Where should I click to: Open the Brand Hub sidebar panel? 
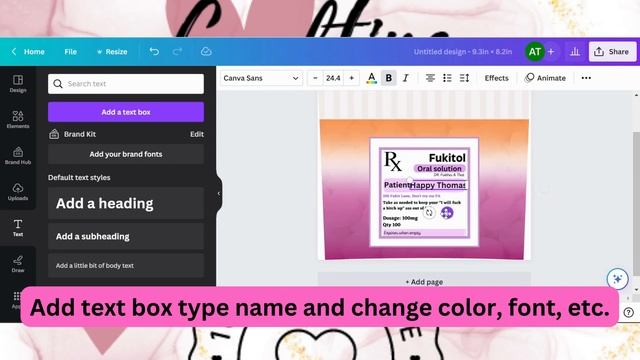18,156
